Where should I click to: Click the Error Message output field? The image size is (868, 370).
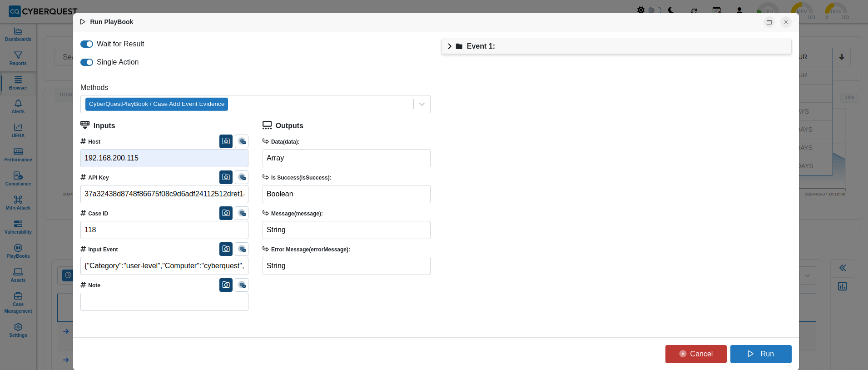(x=347, y=266)
